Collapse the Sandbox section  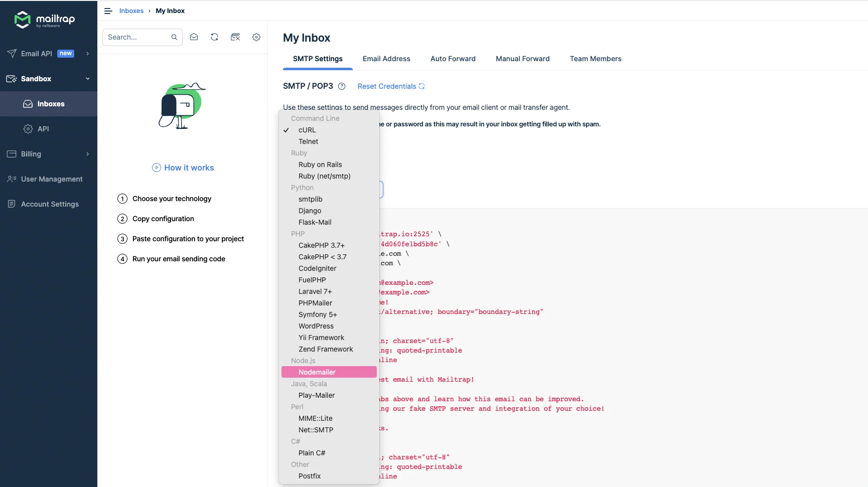pos(88,79)
